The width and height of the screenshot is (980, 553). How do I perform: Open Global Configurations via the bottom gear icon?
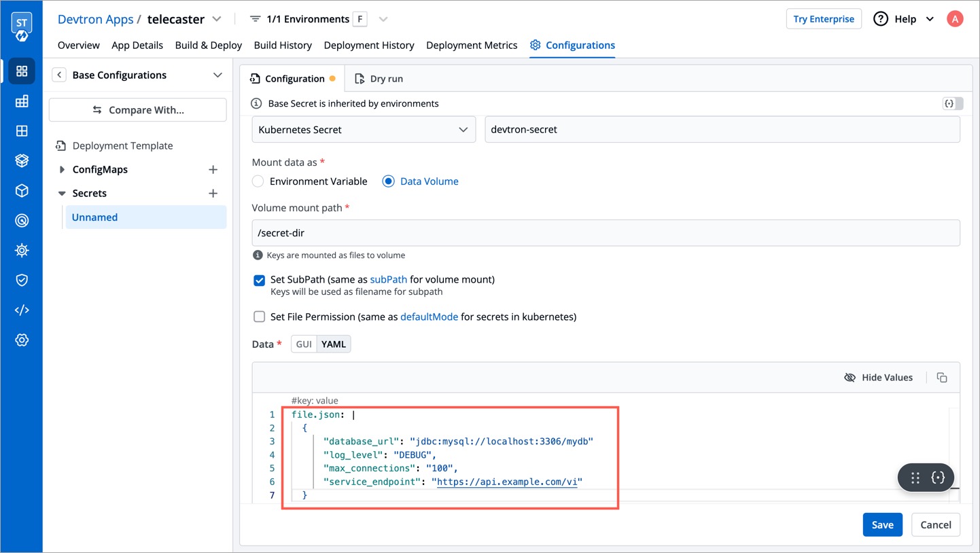tap(22, 340)
